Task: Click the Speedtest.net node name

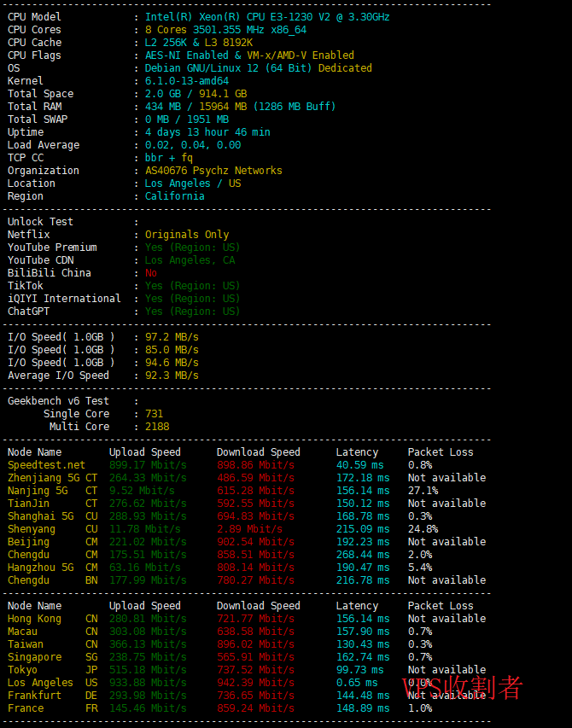Action: 46,465
